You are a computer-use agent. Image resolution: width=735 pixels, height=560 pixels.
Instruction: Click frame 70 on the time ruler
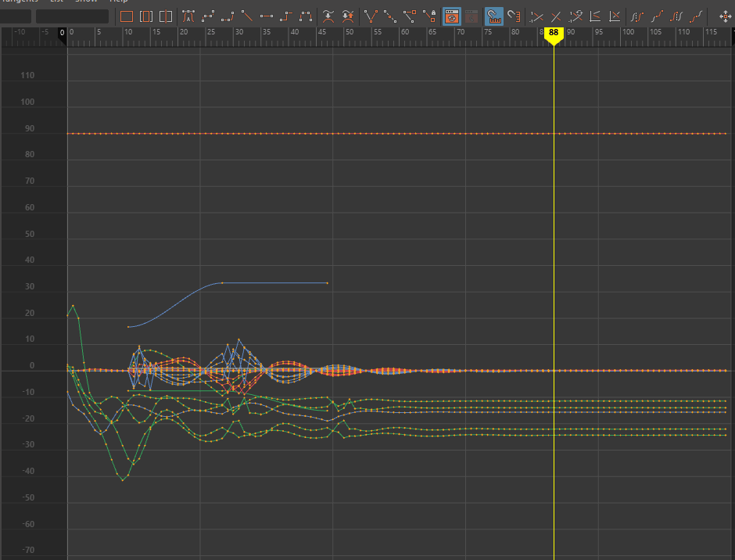tap(461, 32)
